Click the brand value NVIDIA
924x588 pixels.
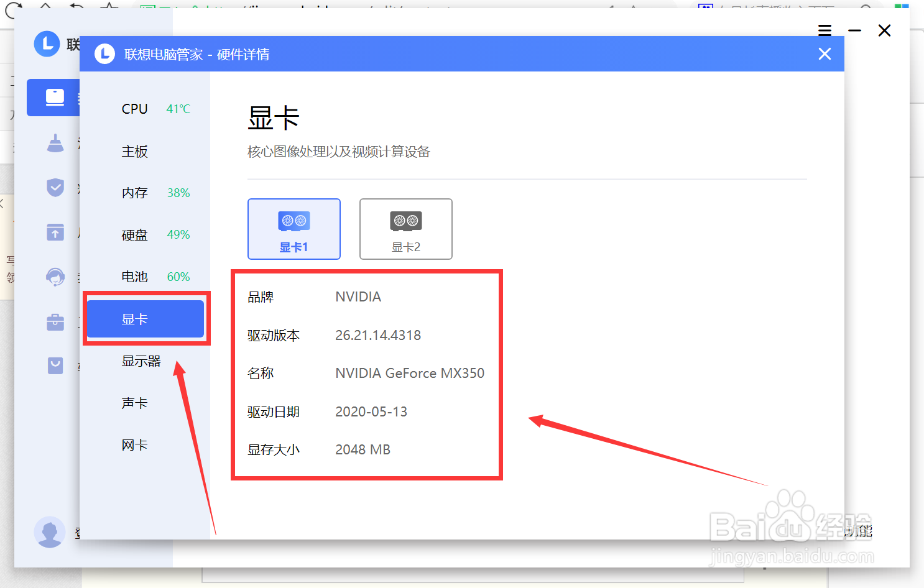pyautogui.click(x=358, y=296)
